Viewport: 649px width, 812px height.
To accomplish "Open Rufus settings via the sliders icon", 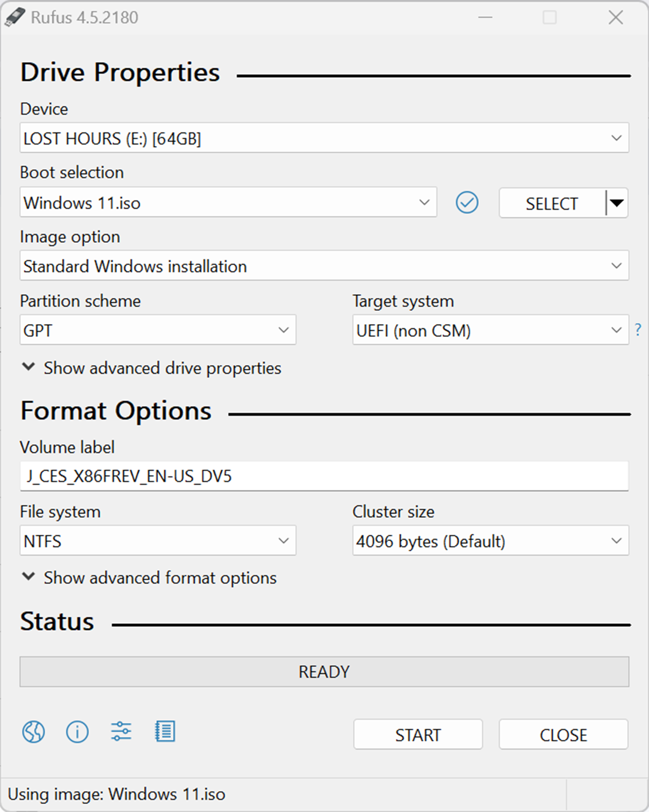I will point(121,732).
